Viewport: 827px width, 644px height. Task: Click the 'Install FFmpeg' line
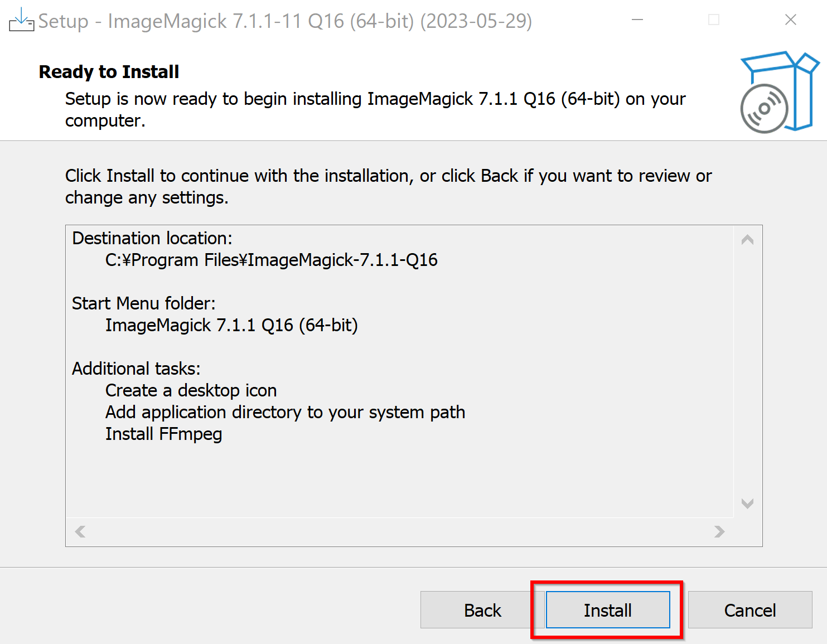pyautogui.click(x=164, y=434)
